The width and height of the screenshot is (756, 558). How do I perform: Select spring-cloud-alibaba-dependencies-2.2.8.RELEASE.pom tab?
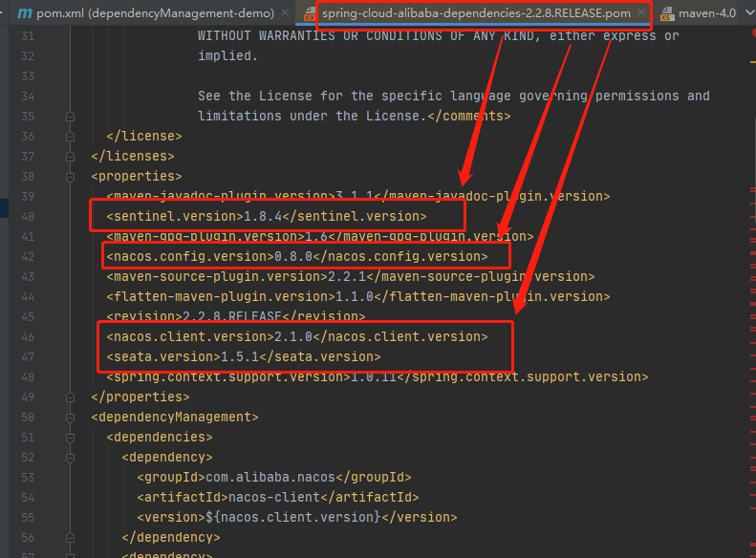476,13
